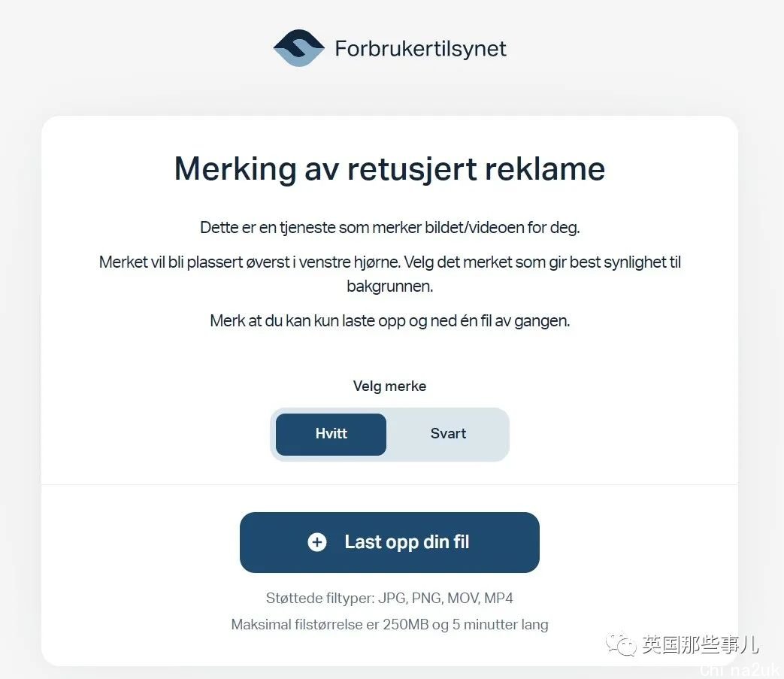This screenshot has width=784, height=679.
Task: Click the plus icon inside the upload button
Action: (x=317, y=542)
